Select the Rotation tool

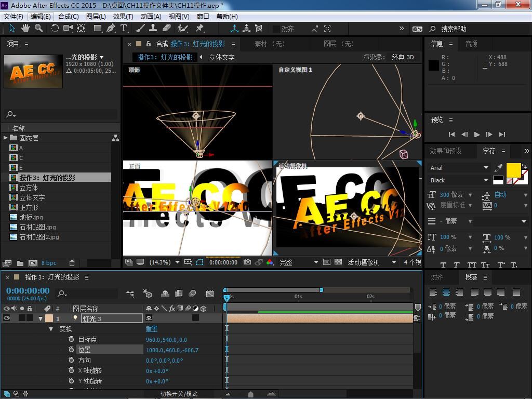(55, 29)
